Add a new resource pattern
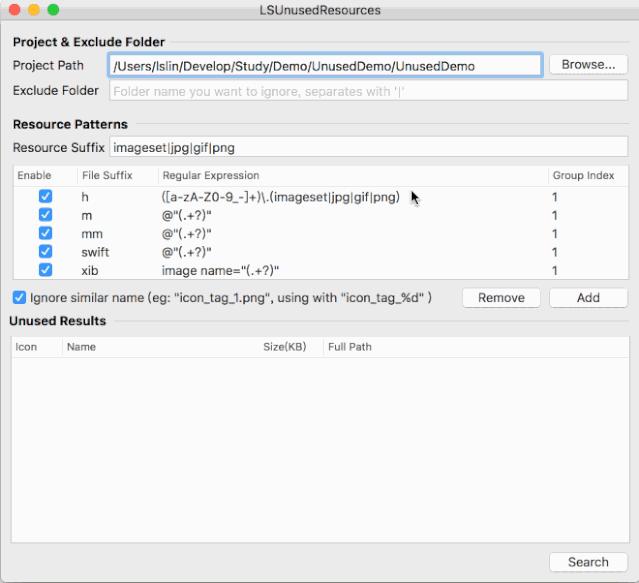Screen dimensions: 639x583 [588, 298]
